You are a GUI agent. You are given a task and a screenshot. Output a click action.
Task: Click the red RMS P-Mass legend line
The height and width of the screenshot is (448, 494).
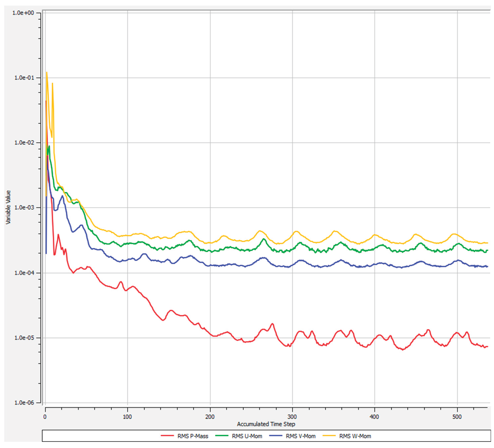[167, 436]
